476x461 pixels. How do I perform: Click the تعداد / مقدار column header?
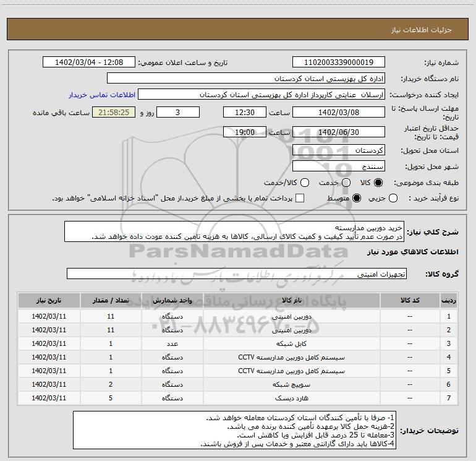[x=111, y=300]
